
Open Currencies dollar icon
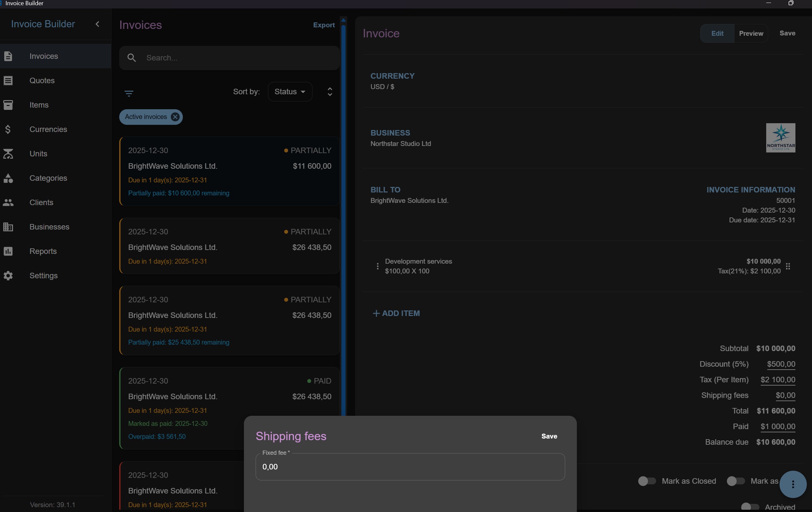(8, 129)
